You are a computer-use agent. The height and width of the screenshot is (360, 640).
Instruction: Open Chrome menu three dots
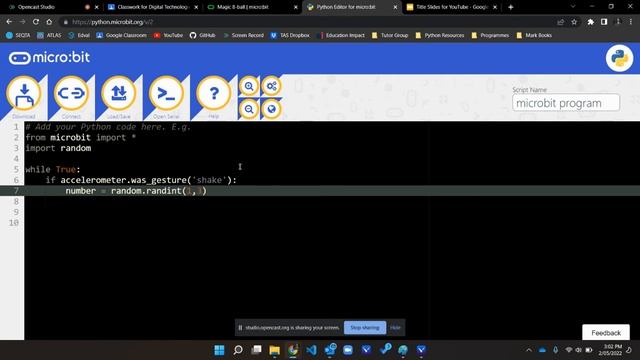pyautogui.click(x=631, y=22)
